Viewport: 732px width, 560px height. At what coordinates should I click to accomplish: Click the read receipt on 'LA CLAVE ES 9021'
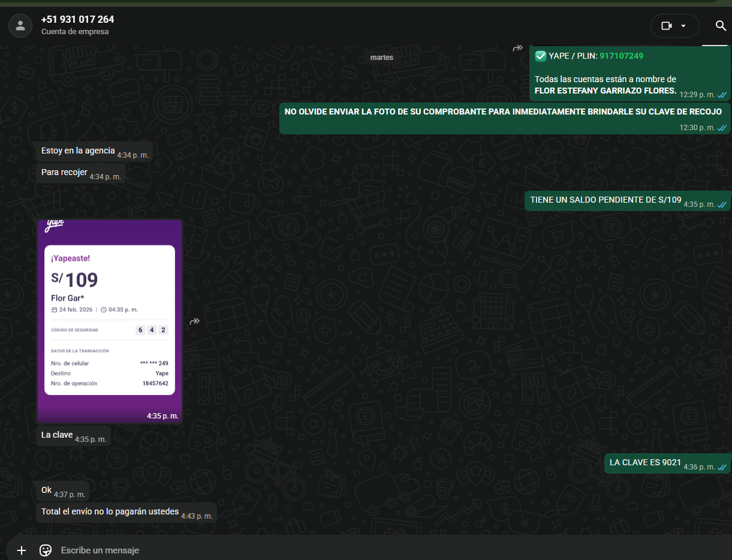722,467
